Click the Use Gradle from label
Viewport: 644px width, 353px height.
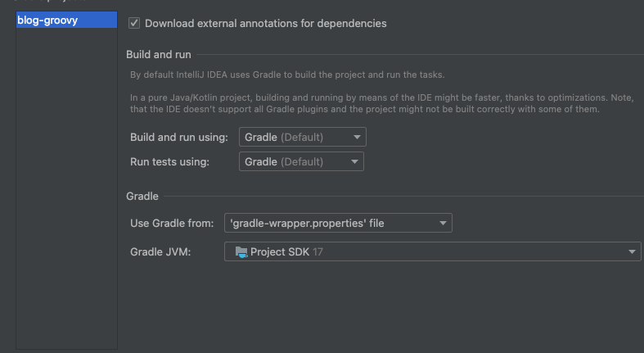click(172, 223)
